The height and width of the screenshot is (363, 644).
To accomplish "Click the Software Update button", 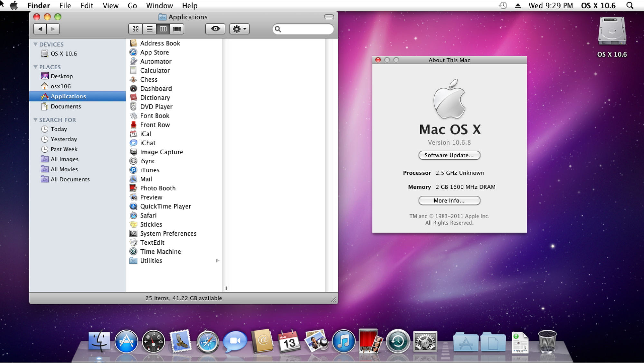I will coord(449,155).
